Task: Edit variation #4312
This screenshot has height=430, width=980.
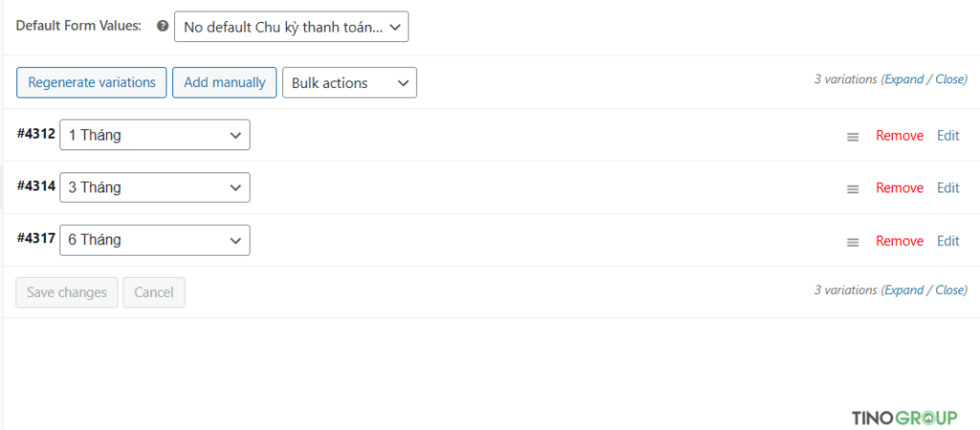Action: 947,136
